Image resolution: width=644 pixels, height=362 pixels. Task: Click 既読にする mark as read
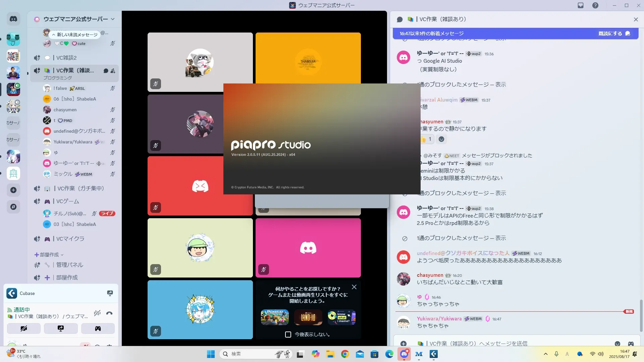pyautogui.click(x=610, y=34)
